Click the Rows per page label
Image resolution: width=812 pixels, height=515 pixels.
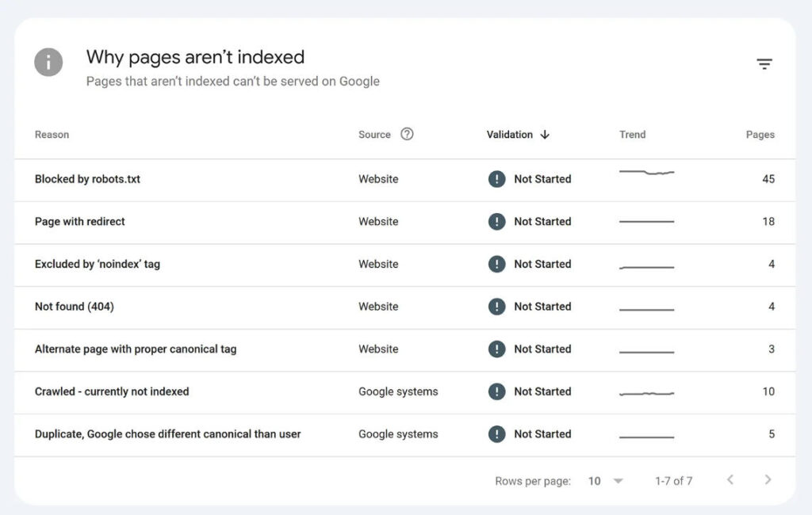click(533, 482)
